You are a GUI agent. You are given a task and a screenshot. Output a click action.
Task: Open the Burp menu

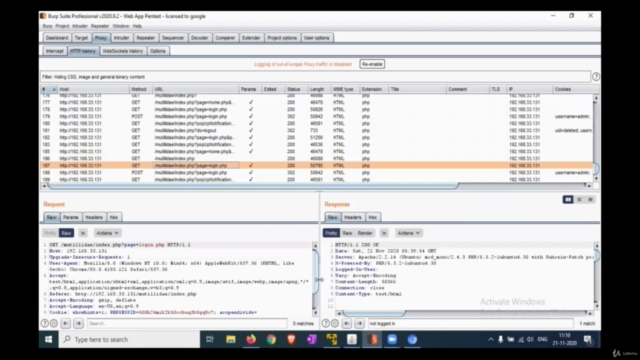(47, 26)
